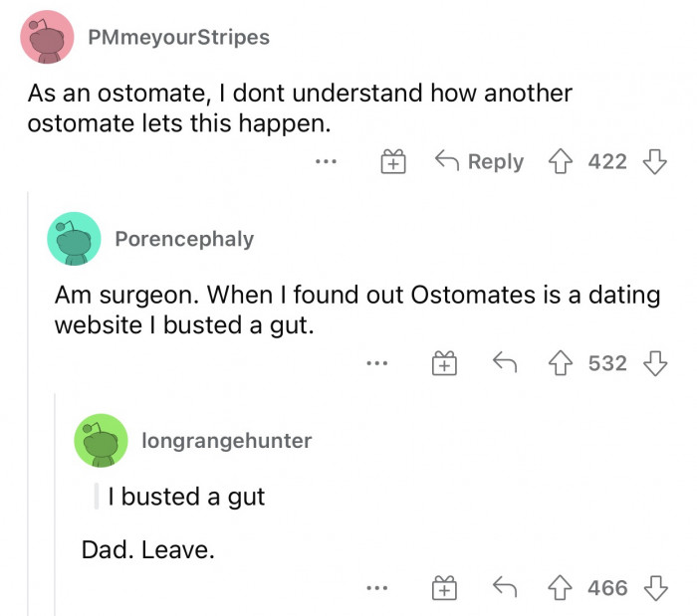The height and width of the screenshot is (616, 697).
Task: Click Reply on PMmeyourStripes' comment
Action: pyautogui.click(x=480, y=161)
